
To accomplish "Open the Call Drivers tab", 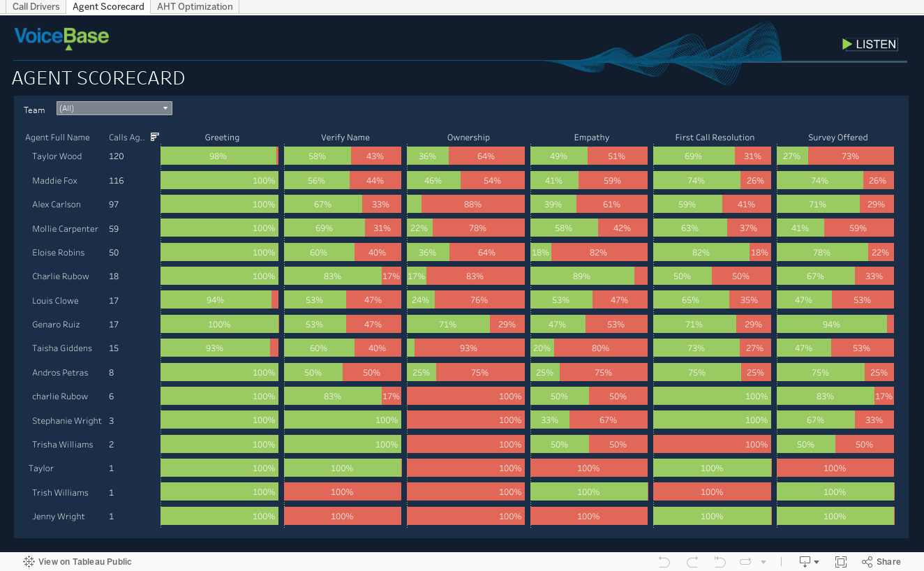I will click(x=36, y=7).
